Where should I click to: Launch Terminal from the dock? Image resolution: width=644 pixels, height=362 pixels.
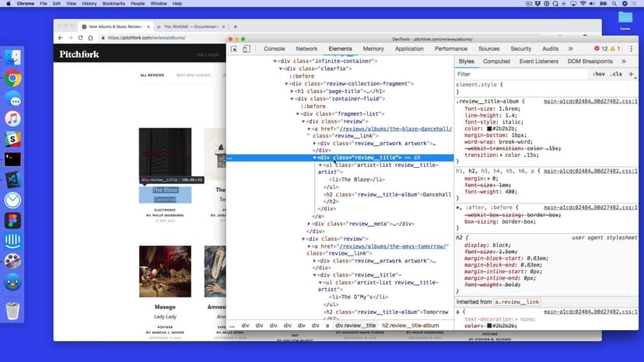point(12,158)
